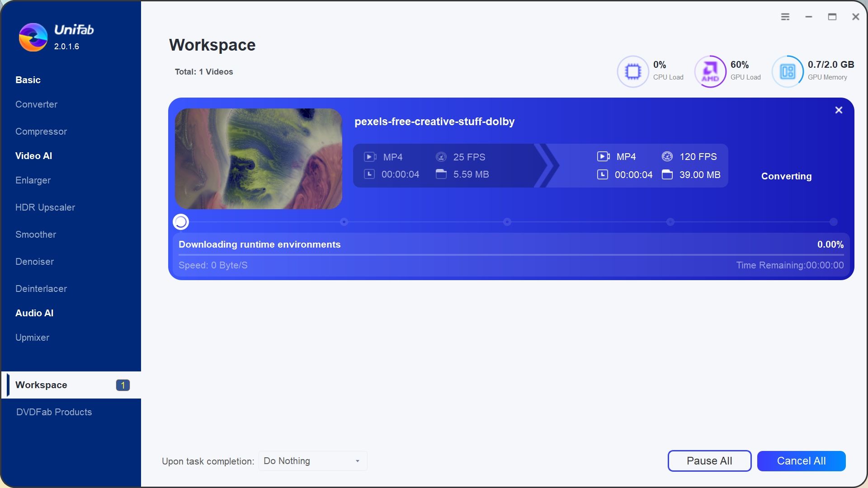Click the GPU Memory indicator icon
868x488 pixels.
[x=787, y=71]
